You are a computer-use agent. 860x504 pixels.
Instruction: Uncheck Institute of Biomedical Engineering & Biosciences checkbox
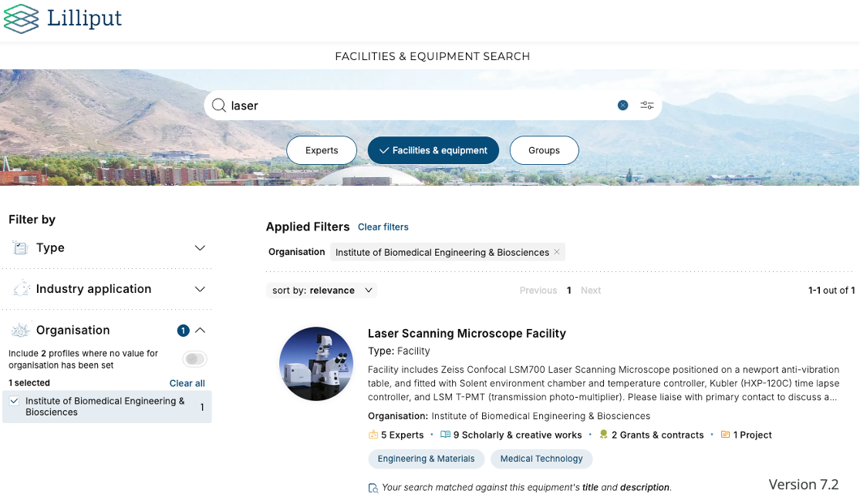pyautogui.click(x=15, y=401)
